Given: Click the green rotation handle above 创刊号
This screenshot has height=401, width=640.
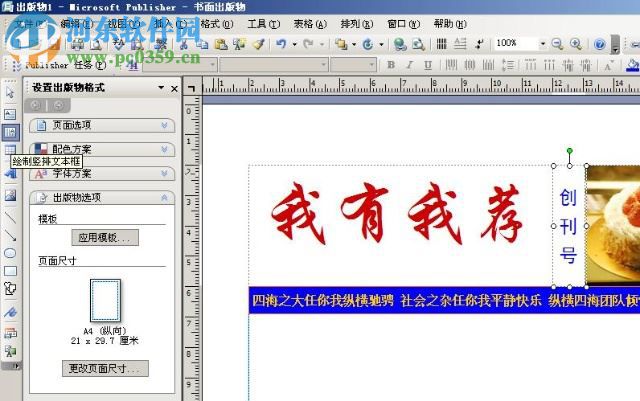Looking at the screenshot, I should [x=569, y=151].
